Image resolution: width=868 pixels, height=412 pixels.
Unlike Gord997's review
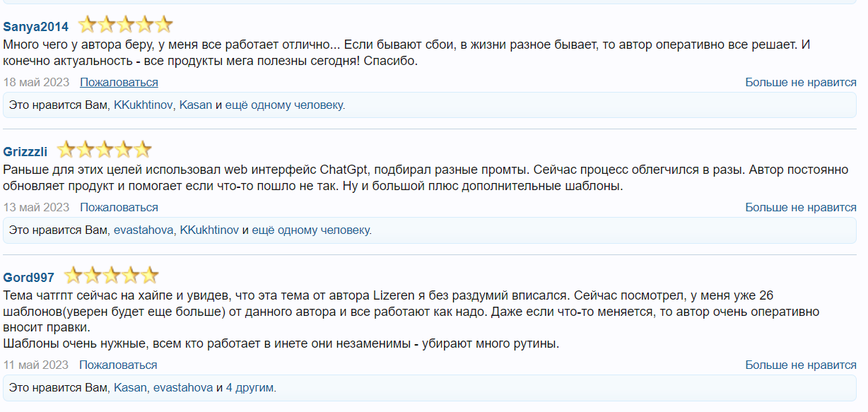point(800,365)
